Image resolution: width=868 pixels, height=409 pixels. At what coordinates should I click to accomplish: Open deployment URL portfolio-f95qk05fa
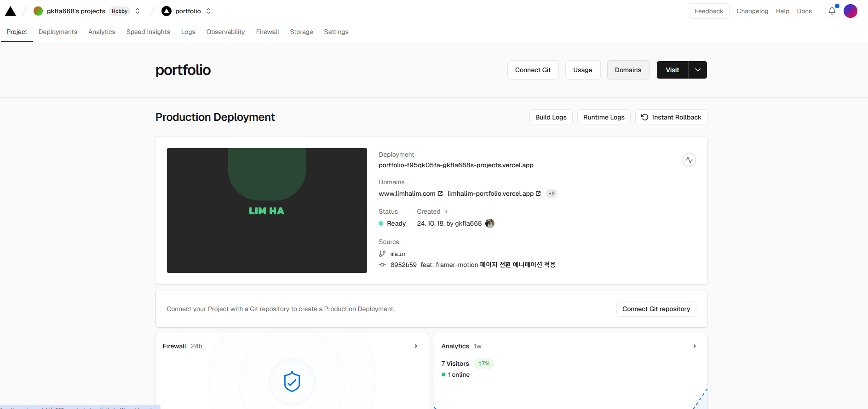pos(456,165)
